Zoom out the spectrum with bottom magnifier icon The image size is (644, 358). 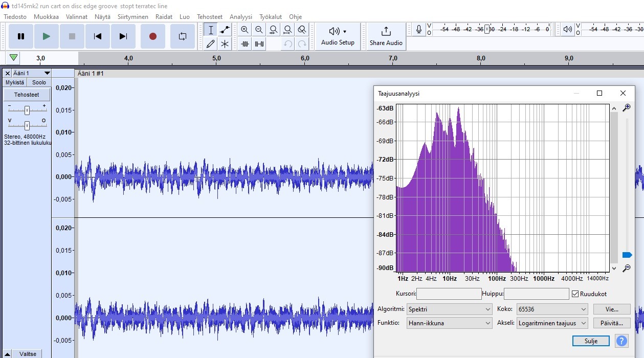tap(626, 268)
